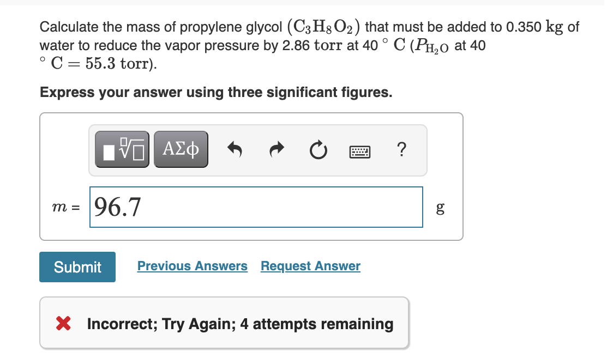The width and height of the screenshot is (613, 364).
Task: Undo the last equation edit
Action: pyautogui.click(x=235, y=149)
